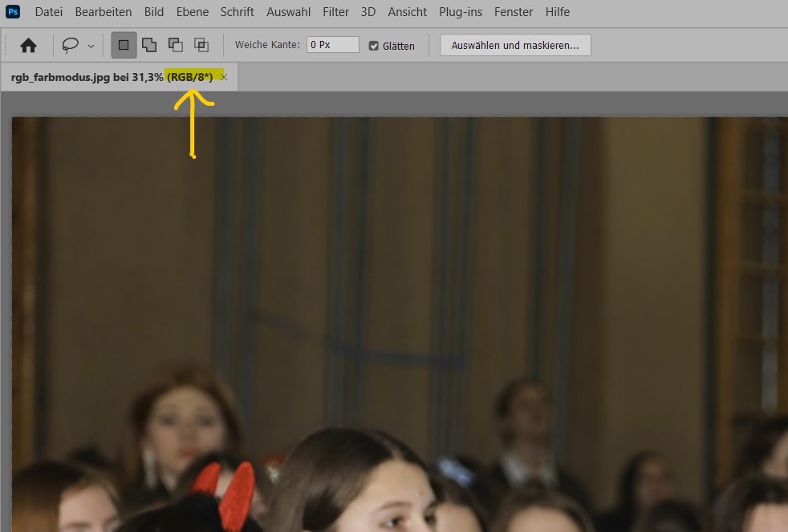Screen dimensions: 788x532
Task: Open the 3D menu
Action: (x=368, y=11)
